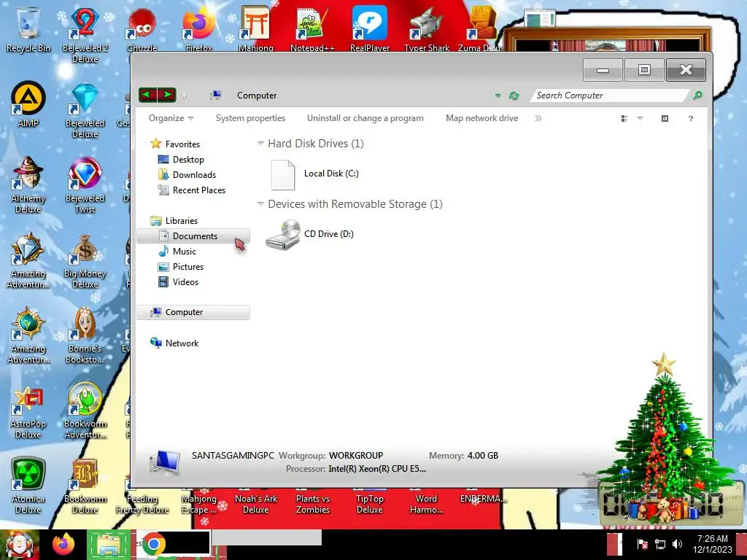The height and width of the screenshot is (560, 747).
Task: Open the RealPlayer desktop shortcut
Action: pyautogui.click(x=370, y=29)
